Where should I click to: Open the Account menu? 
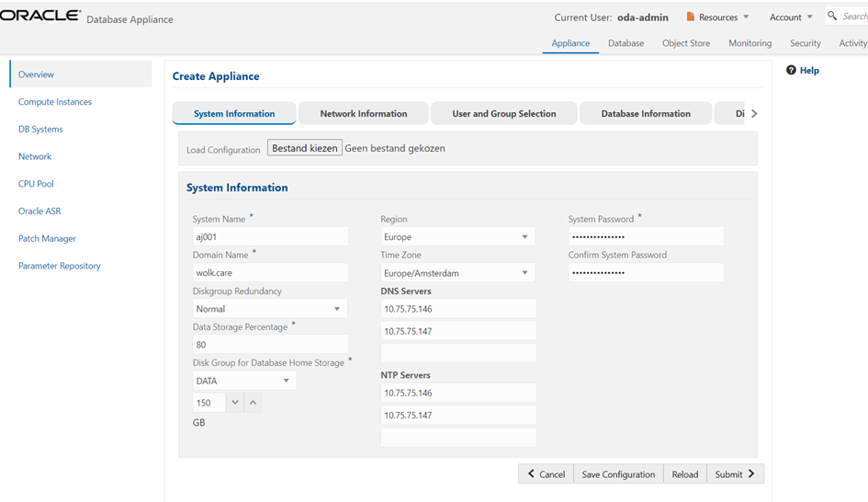(x=790, y=17)
